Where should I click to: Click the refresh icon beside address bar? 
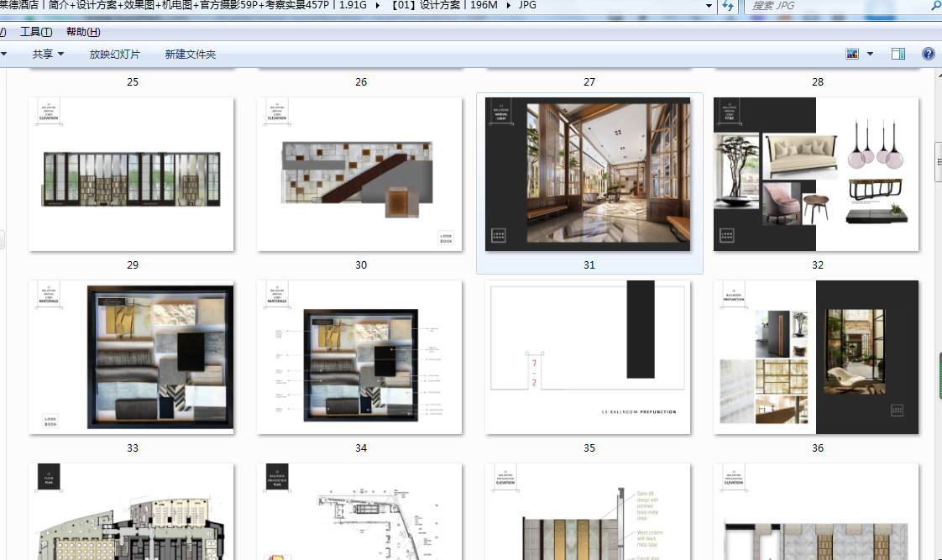728,5
